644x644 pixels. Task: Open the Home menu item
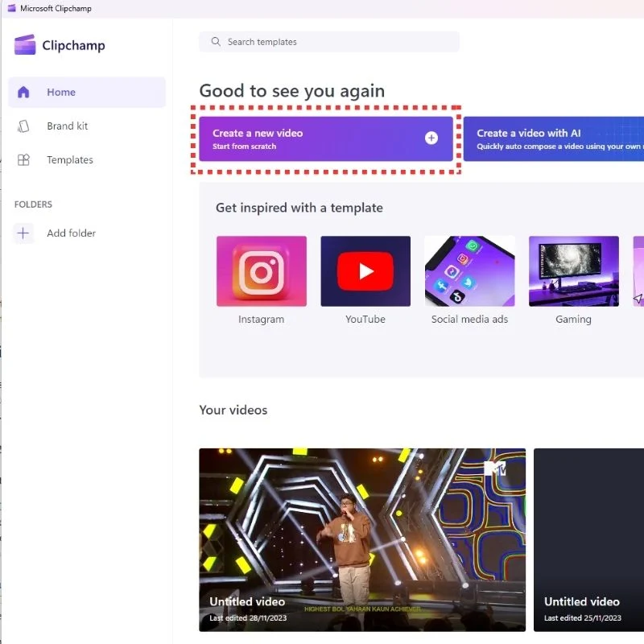click(87, 92)
